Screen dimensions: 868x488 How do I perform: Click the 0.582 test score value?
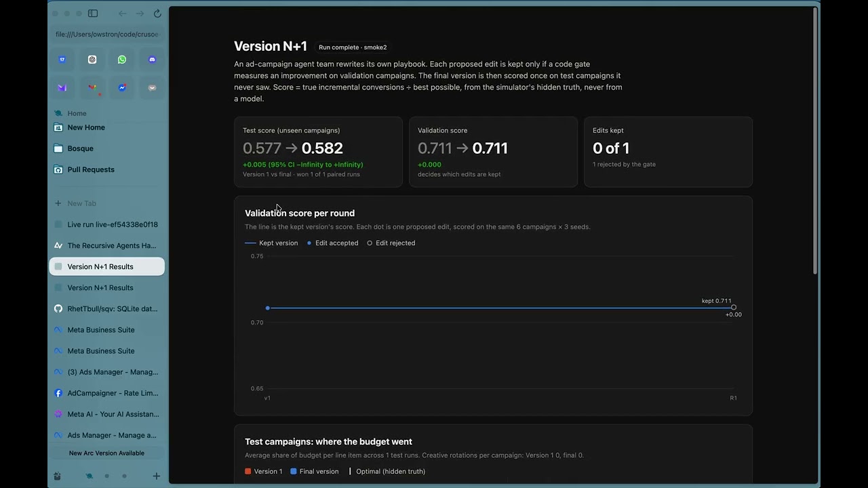(x=322, y=148)
